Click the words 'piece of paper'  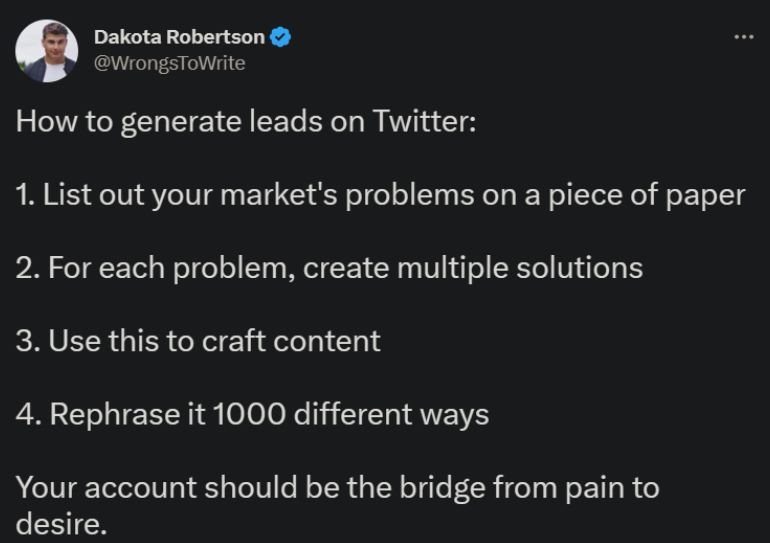coord(647,195)
